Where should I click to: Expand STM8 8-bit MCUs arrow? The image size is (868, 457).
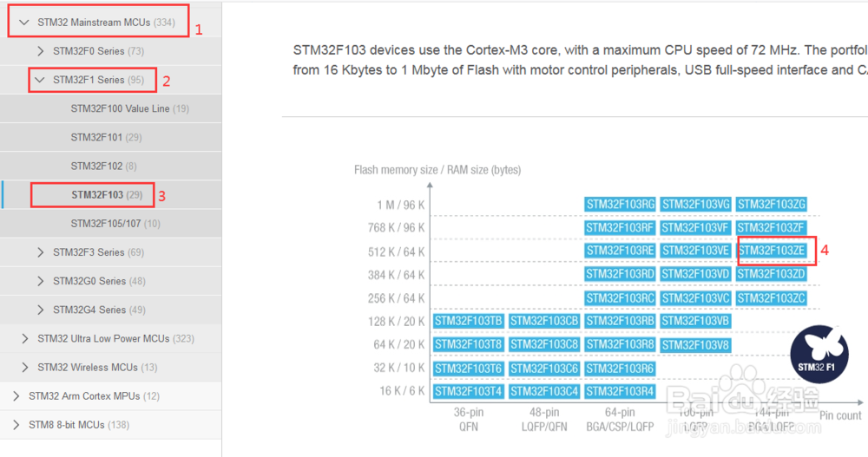(16, 425)
